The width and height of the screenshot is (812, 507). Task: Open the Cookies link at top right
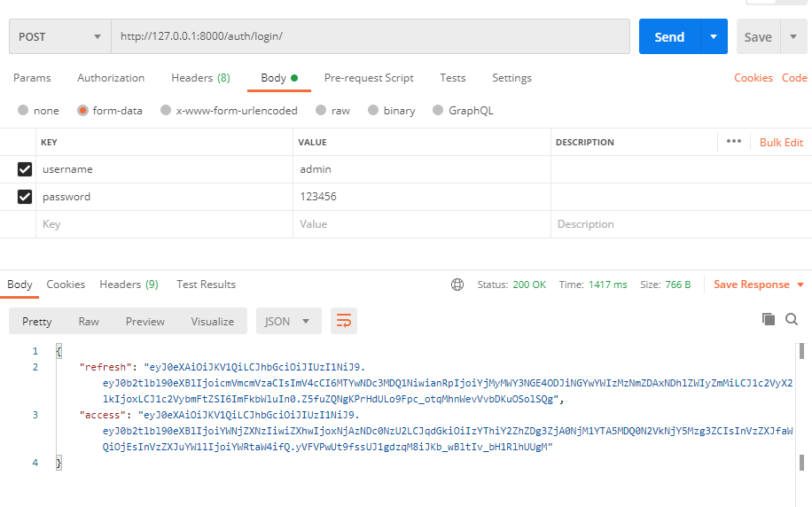coord(753,78)
